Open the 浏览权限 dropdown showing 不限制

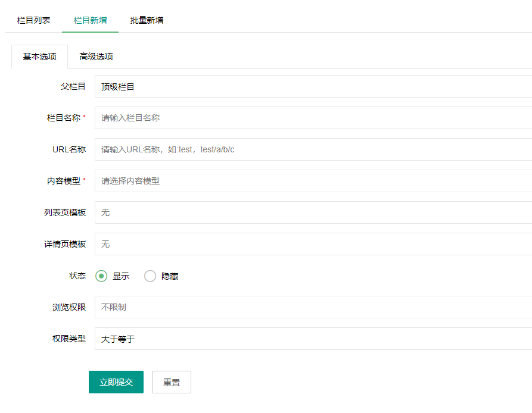(313, 307)
